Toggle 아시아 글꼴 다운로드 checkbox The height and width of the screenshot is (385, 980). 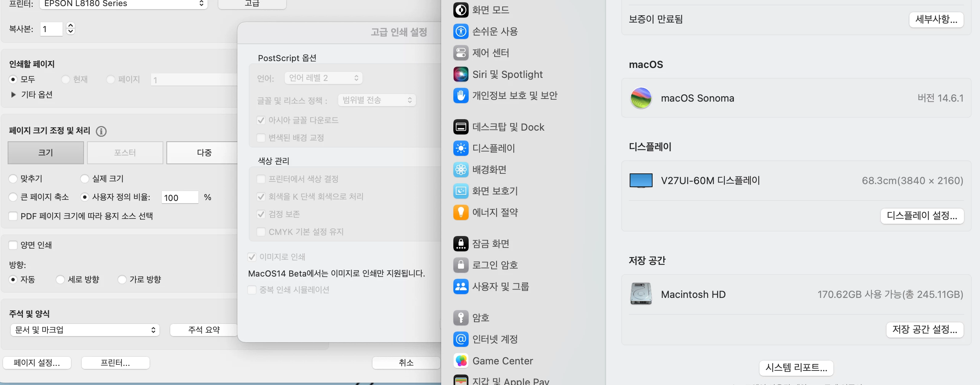(261, 120)
